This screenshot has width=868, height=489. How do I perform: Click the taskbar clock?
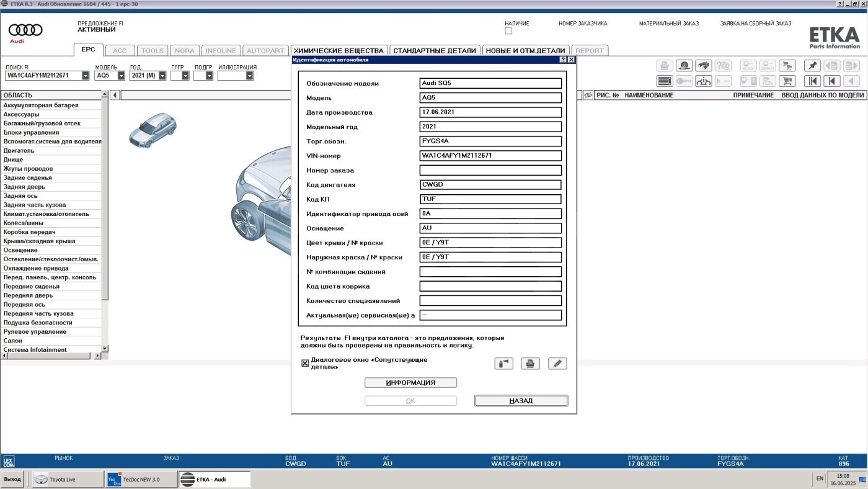[x=843, y=479]
